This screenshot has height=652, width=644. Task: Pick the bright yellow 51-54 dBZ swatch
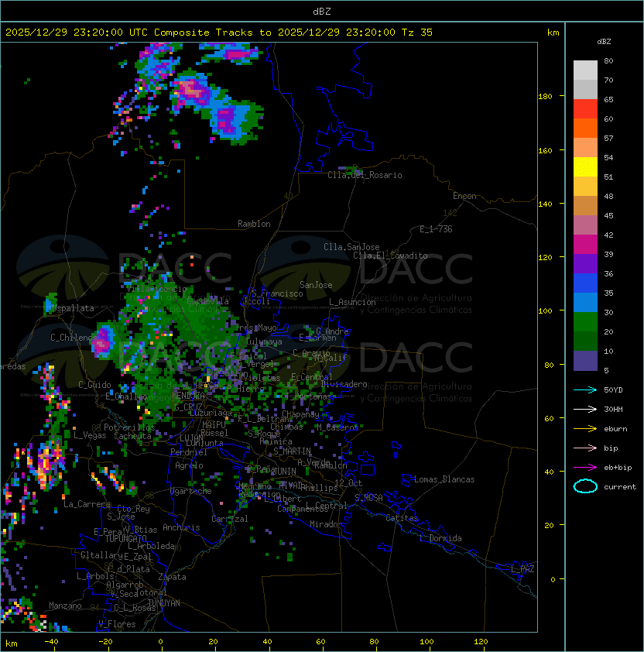[585, 167]
